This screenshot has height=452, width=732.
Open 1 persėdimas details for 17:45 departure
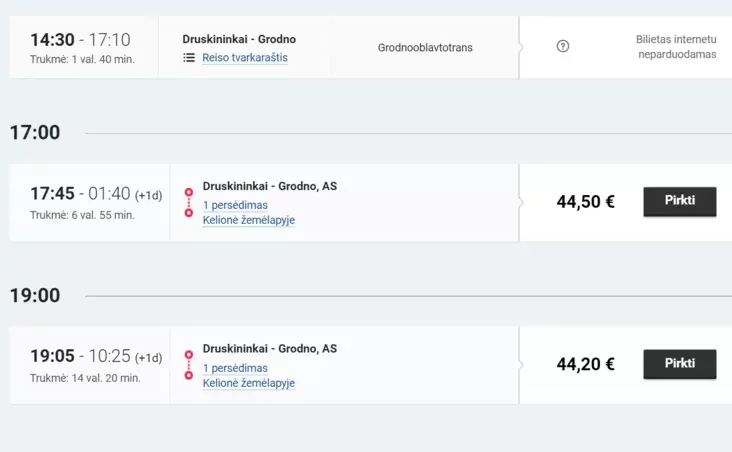(x=235, y=205)
